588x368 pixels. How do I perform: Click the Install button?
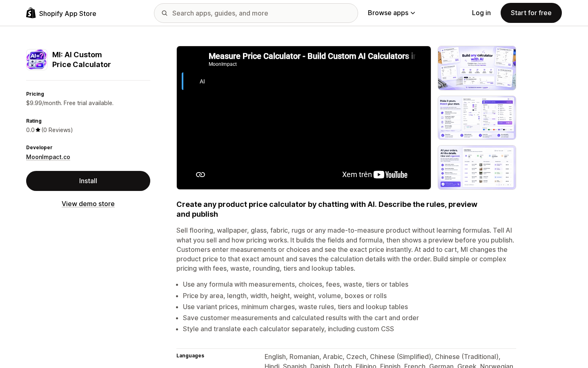point(88,181)
